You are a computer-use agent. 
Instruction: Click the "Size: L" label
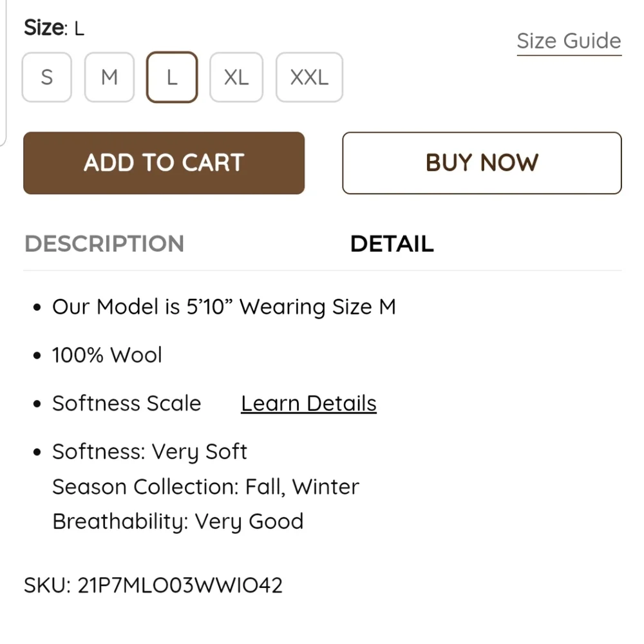pos(54,28)
